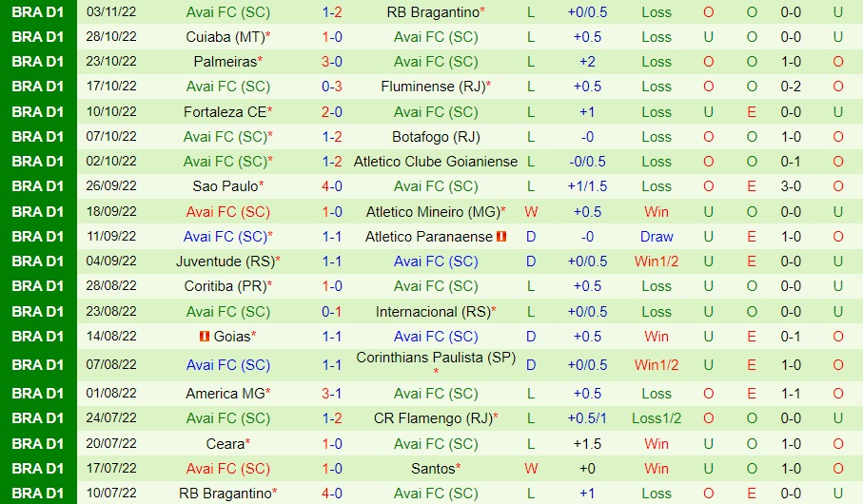Select the Coritiba (PR) team name

226,286
